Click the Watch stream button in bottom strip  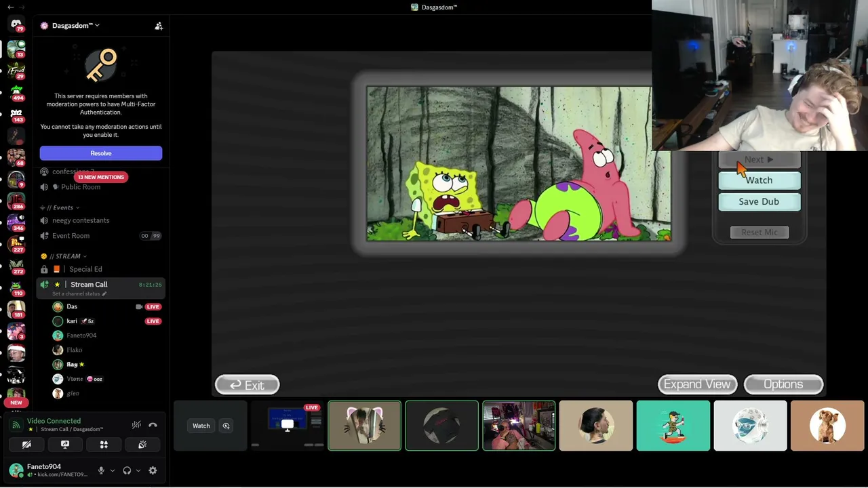[201, 426]
